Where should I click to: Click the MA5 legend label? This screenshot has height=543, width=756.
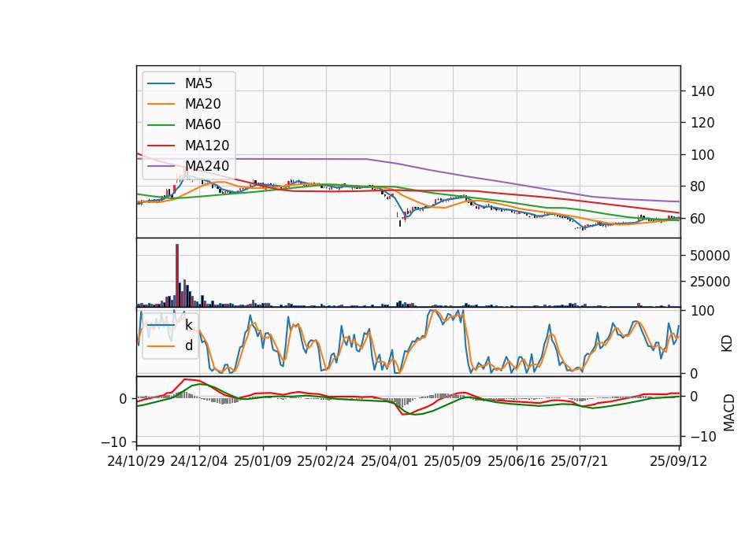point(198,83)
